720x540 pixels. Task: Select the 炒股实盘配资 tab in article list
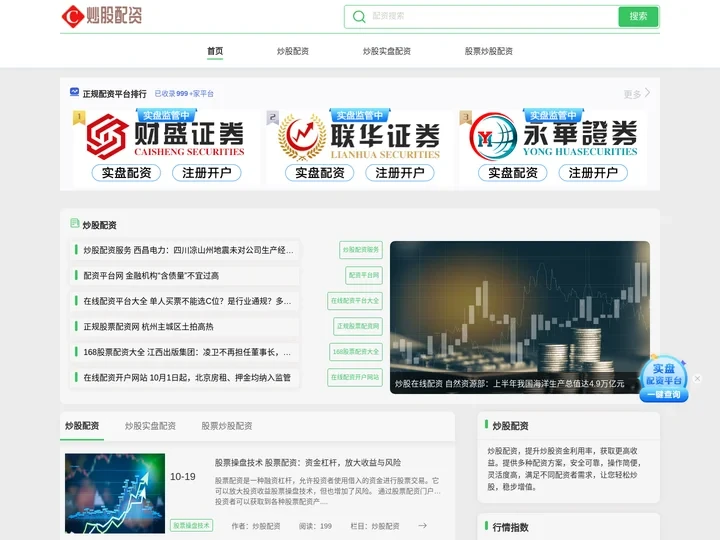click(x=150, y=426)
